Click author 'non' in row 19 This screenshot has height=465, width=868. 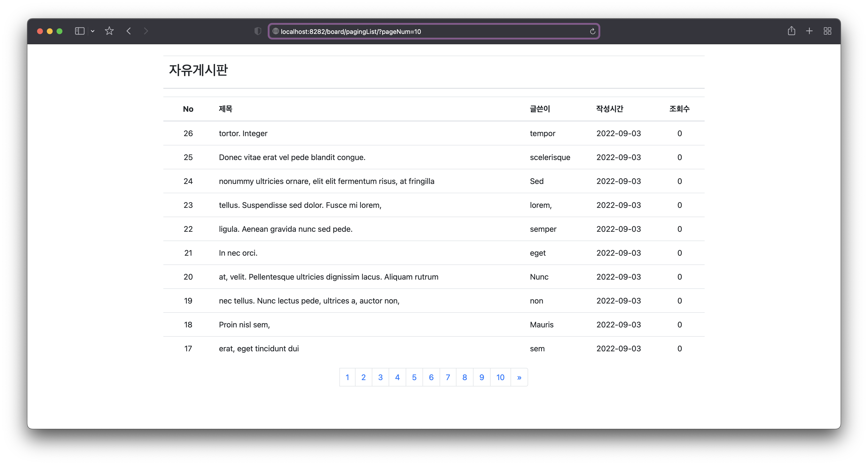tap(536, 301)
